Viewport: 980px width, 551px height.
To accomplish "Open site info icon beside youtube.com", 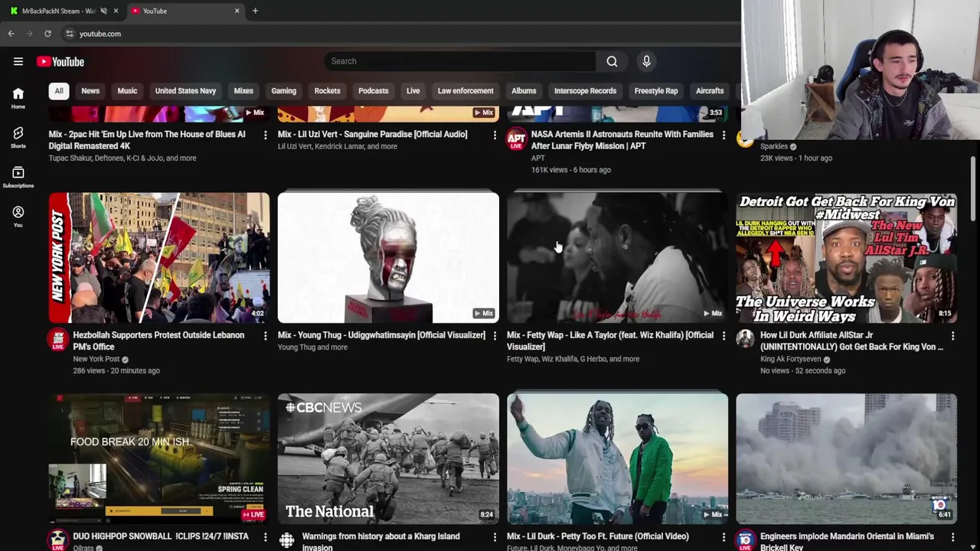I will pyautogui.click(x=70, y=34).
